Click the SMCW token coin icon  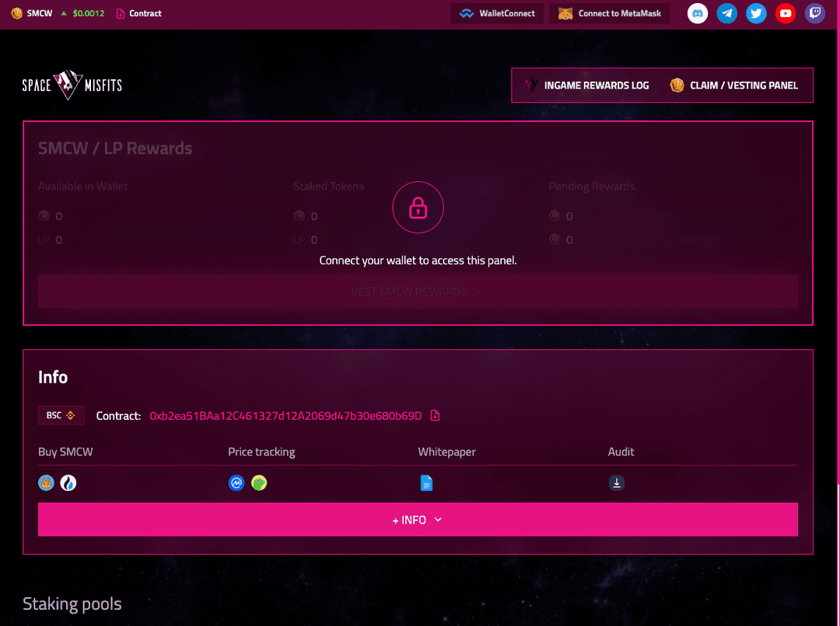coord(16,13)
